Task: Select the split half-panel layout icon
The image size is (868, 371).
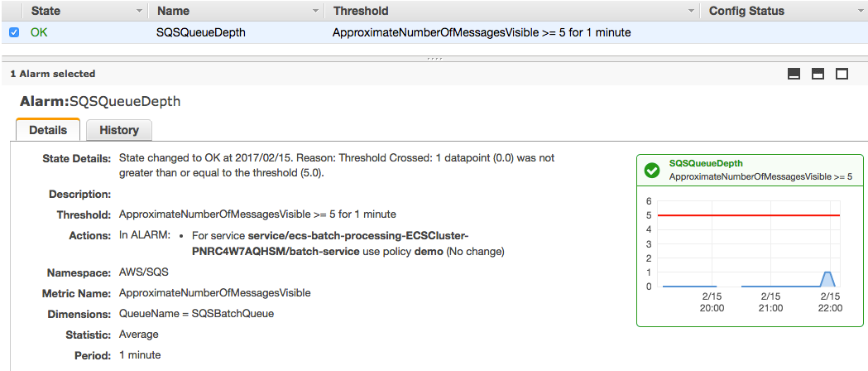Action: (818, 75)
